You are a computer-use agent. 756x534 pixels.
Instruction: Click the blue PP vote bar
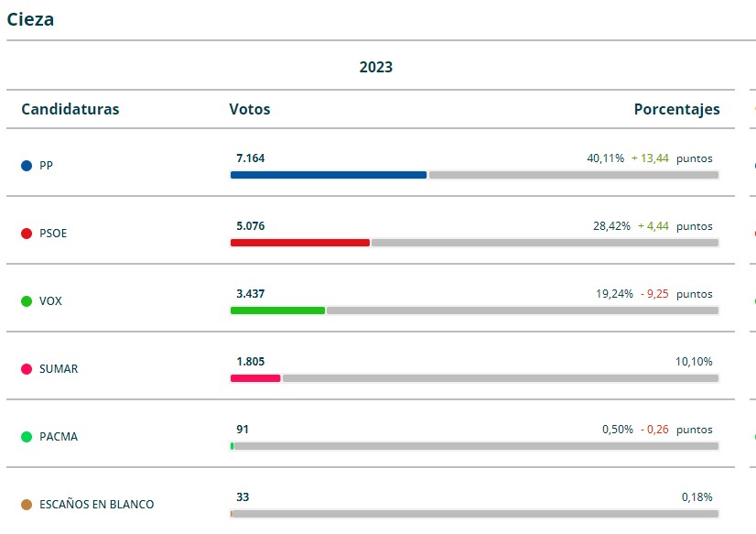[328, 175]
